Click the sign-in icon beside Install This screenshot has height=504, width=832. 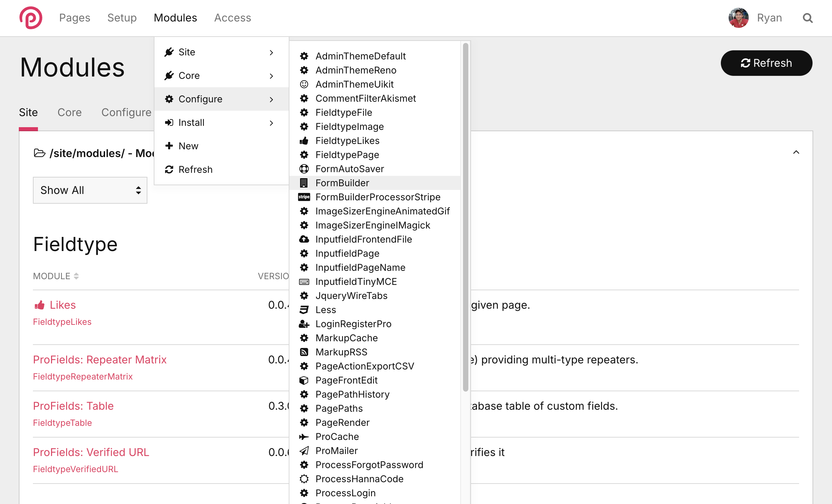pos(169,122)
